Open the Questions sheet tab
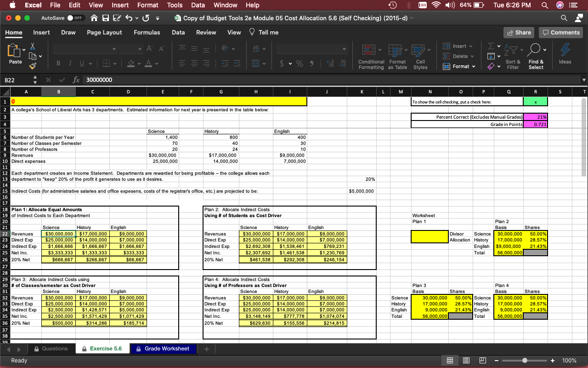This screenshot has width=588, height=368. [x=51, y=349]
